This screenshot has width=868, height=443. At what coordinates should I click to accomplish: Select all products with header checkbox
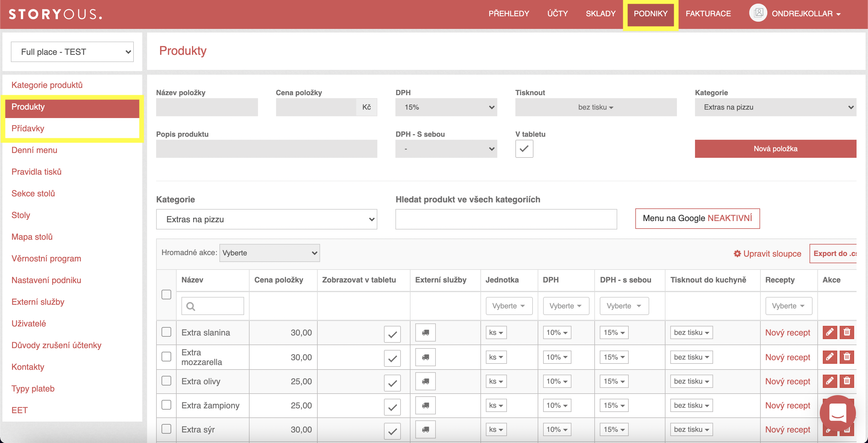pos(166,295)
